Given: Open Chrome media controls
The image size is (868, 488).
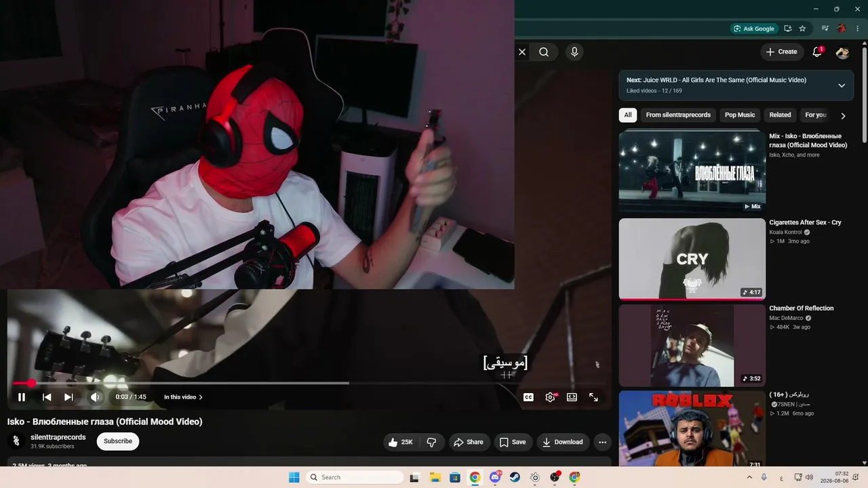Looking at the screenshot, I should pyautogui.click(x=825, y=28).
